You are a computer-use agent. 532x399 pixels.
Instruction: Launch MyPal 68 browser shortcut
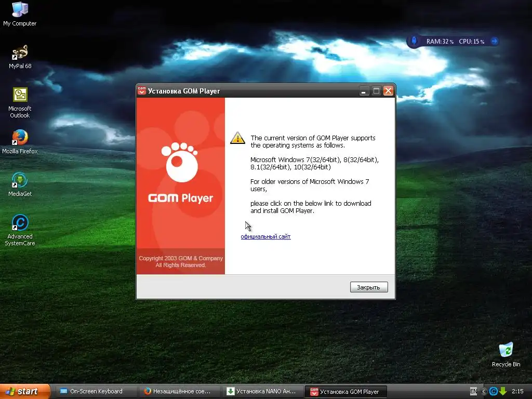(20, 57)
